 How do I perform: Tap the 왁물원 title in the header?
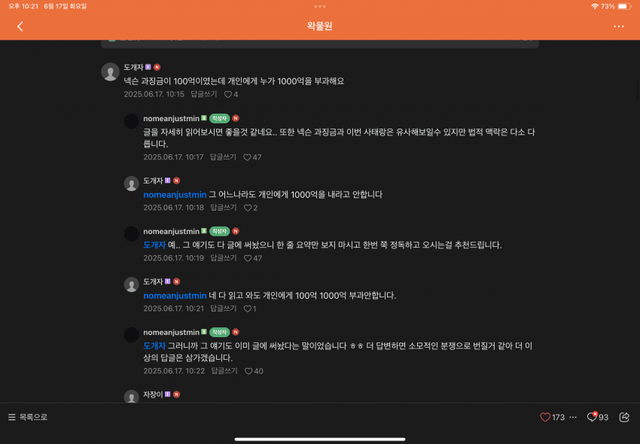[x=320, y=26]
